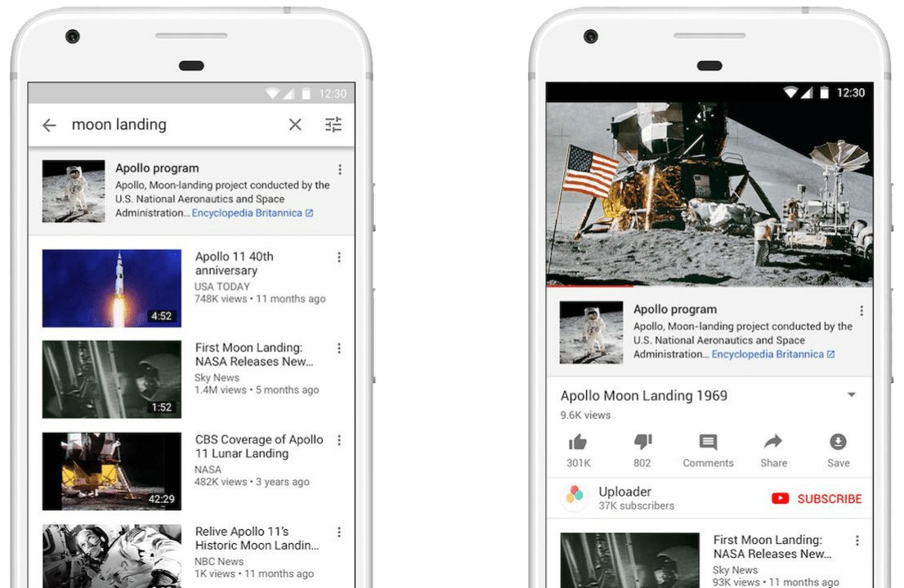Screen dimensions: 904x588
Task: Share the video using the Share arrow
Action: [x=773, y=442]
